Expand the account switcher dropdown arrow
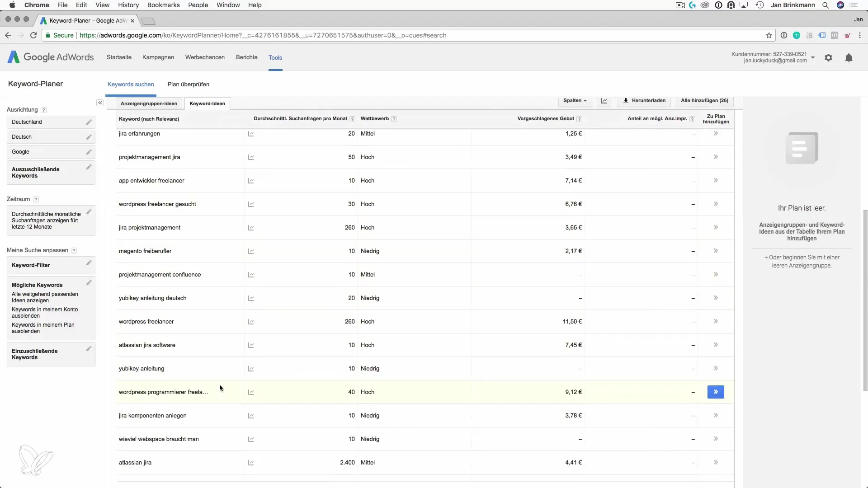Viewport: 868px width, 488px height. (813, 57)
